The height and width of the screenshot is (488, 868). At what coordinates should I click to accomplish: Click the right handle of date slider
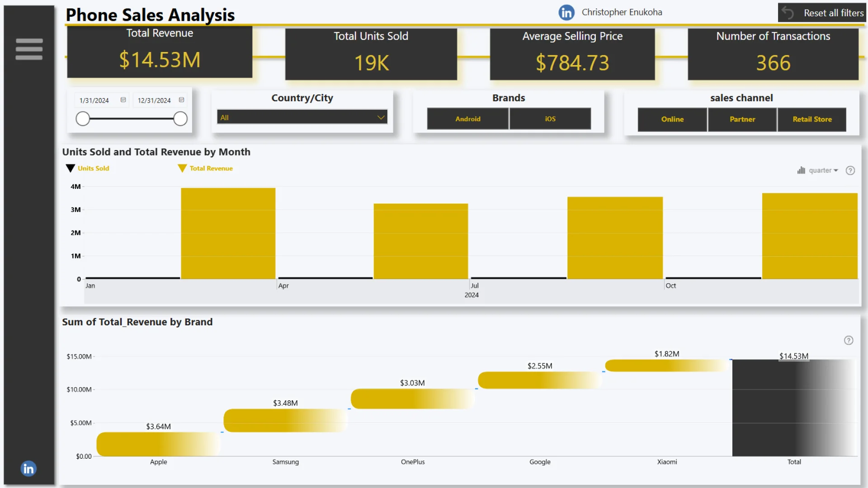[x=180, y=119]
